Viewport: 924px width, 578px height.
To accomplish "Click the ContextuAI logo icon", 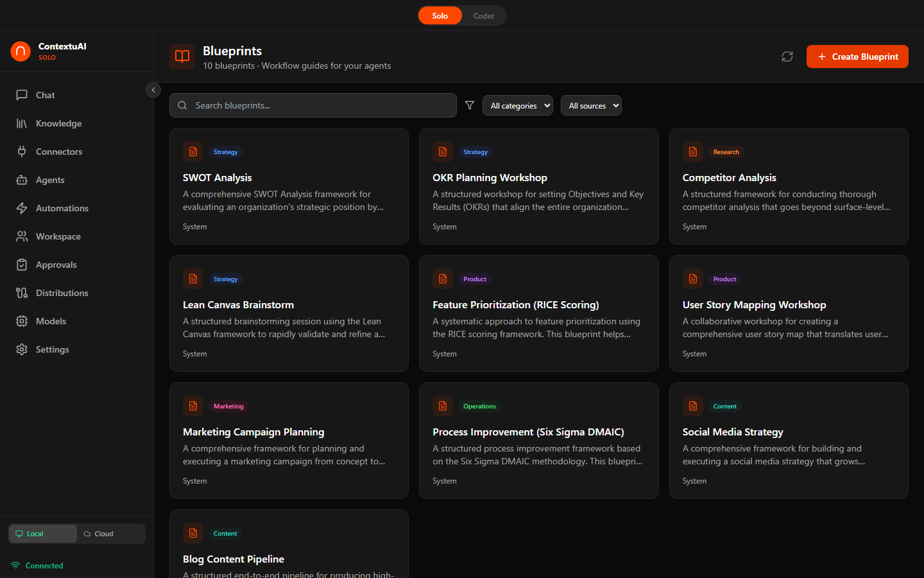I will pos(21,51).
